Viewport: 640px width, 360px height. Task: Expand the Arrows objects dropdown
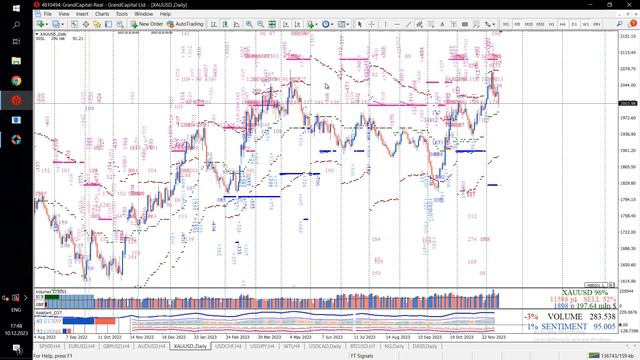point(494,24)
